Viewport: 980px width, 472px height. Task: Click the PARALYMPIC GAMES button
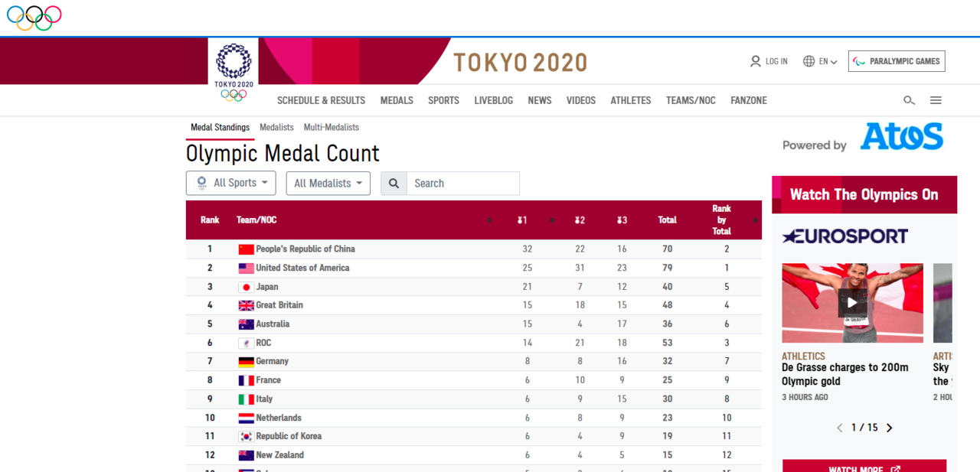tap(897, 61)
